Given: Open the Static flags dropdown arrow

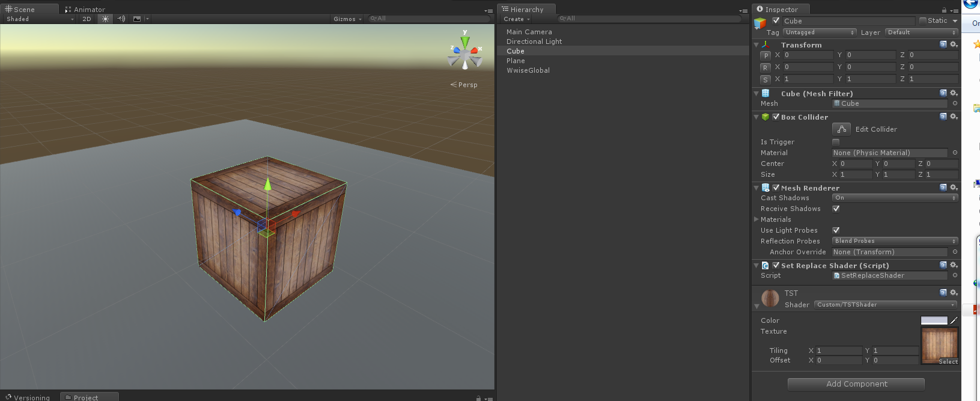Looking at the screenshot, I should coord(955,21).
